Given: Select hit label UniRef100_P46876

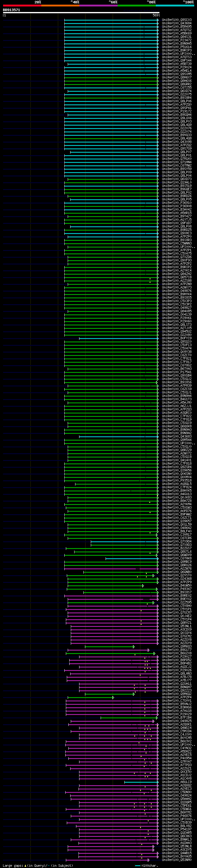Looking at the screenshot, I should click(177, 816).
